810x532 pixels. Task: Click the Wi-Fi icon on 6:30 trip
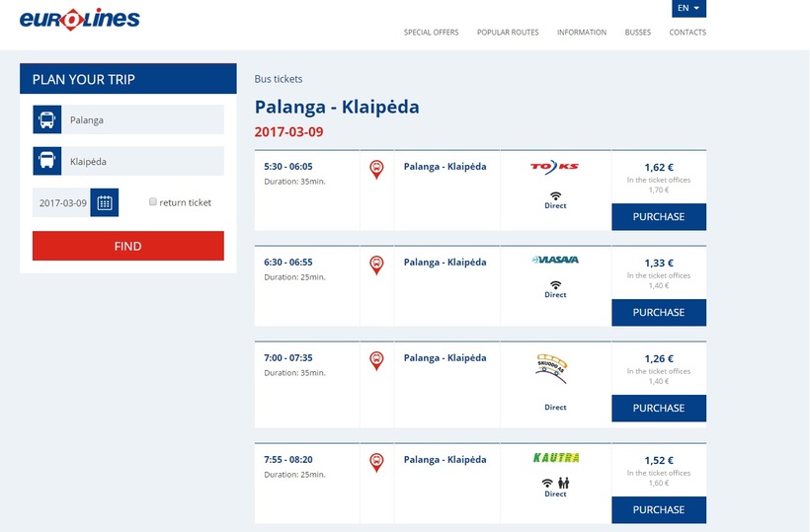pyautogui.click(x=555, y=283)
